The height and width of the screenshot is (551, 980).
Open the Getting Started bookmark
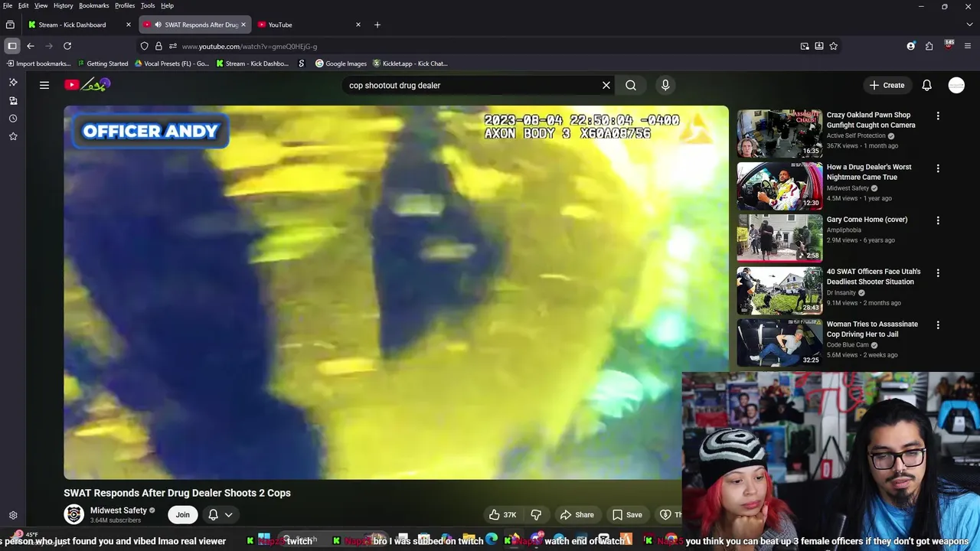point(103,64)
